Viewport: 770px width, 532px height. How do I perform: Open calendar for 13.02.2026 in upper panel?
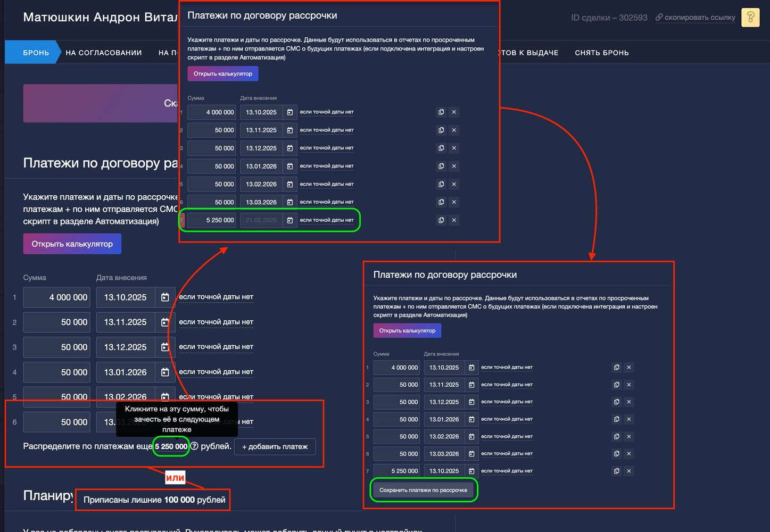point(289,184)
